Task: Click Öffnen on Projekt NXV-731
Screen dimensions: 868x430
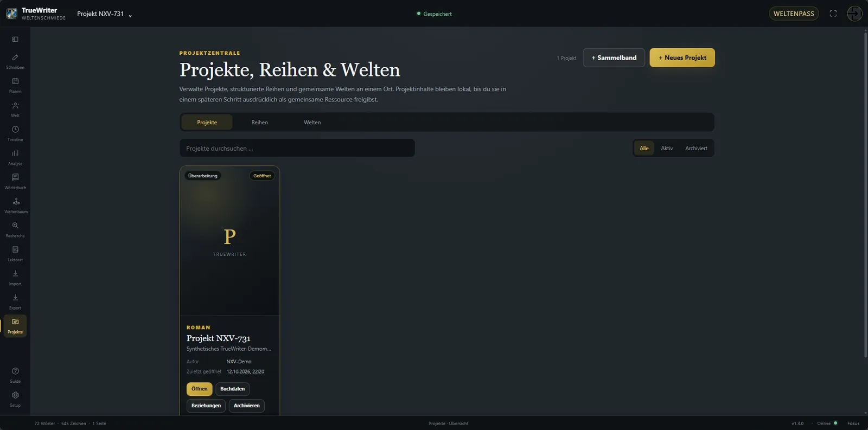Action: click(x=199, y=389)
